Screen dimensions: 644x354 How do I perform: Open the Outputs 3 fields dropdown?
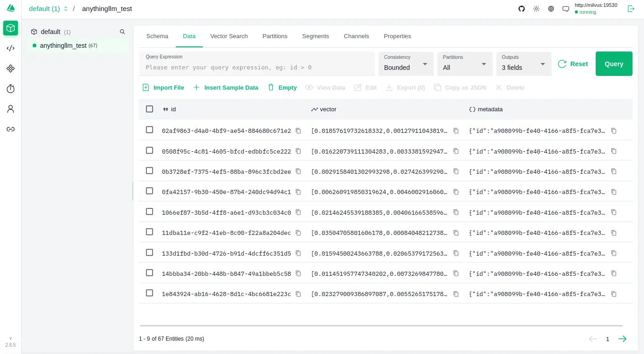(523, 64)
